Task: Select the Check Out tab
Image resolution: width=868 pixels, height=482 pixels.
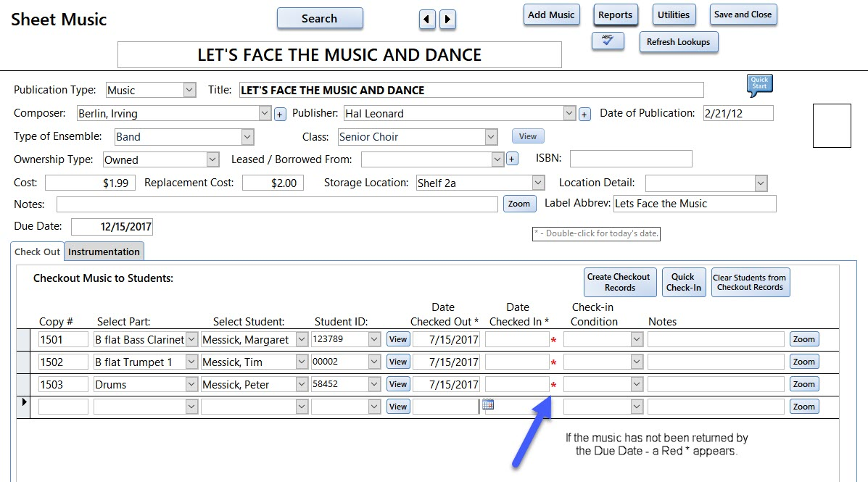Action: point(38,252)
